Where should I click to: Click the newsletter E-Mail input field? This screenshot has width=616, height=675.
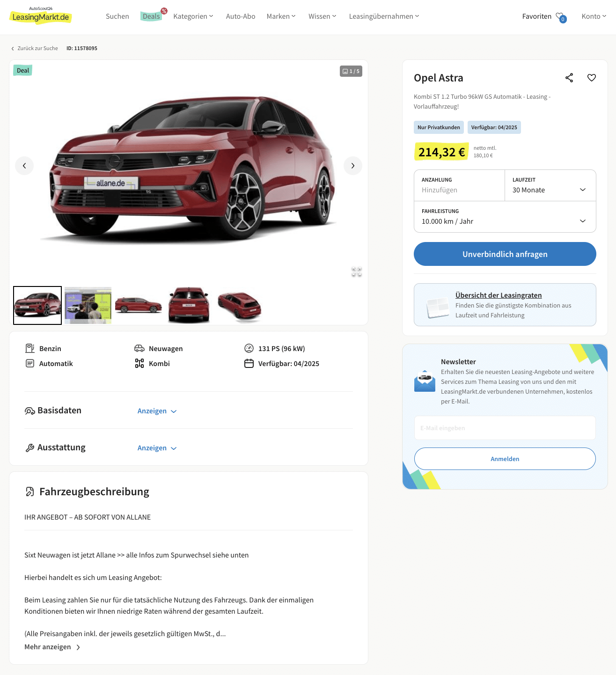pos(505,428)
